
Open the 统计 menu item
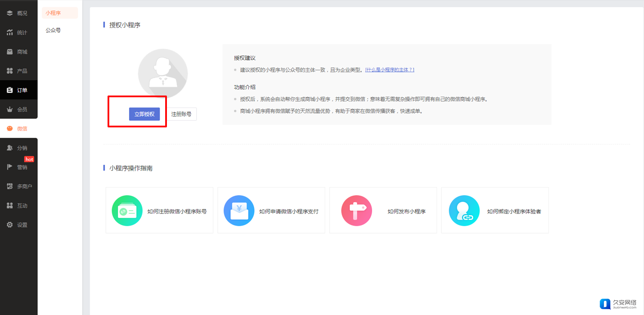pyautogui.click(x=18, y=33)
